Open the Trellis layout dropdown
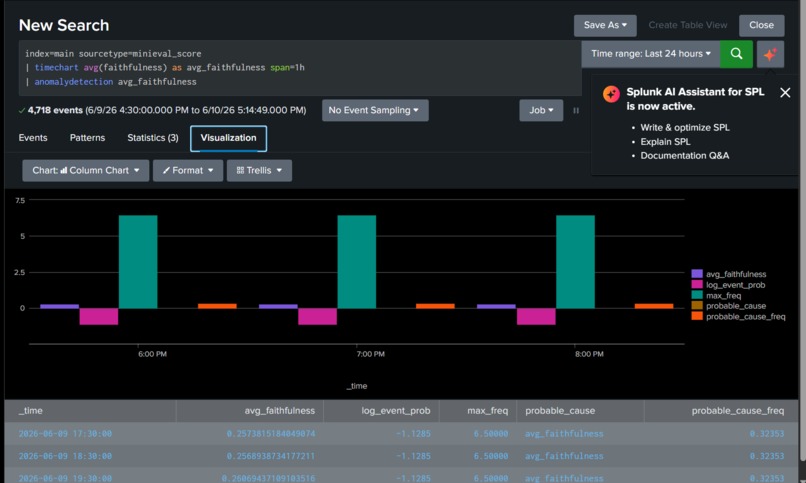 [x=259, y=171]
